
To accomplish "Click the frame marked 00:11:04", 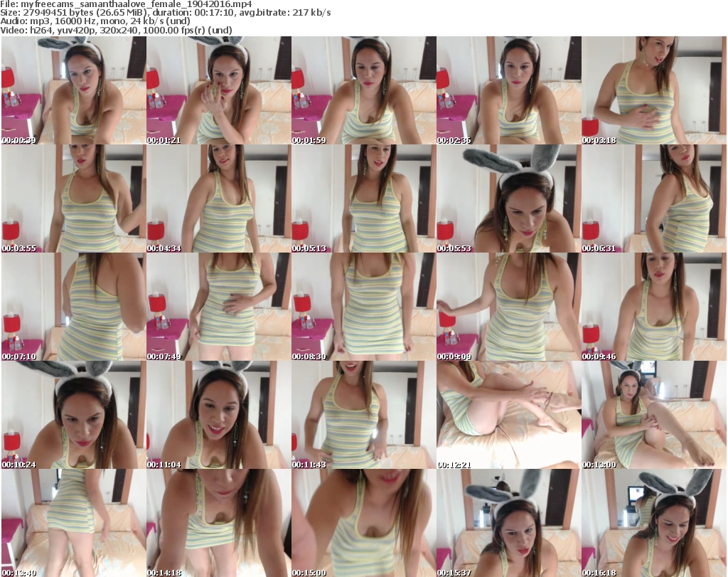I will 219,415.
